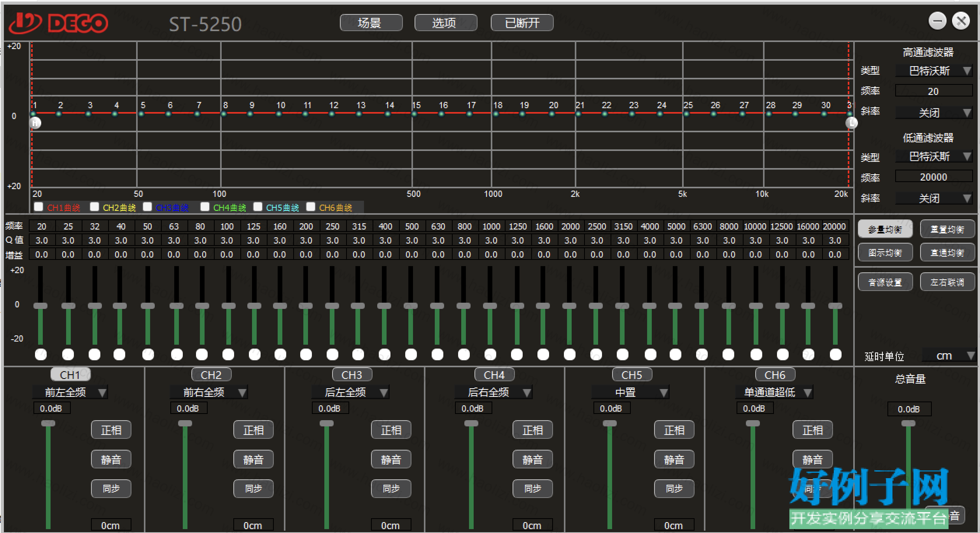This screenshot has height=533, width=980.
Task: Enable the CH5 curve checkbox
Action: [258, 207]
